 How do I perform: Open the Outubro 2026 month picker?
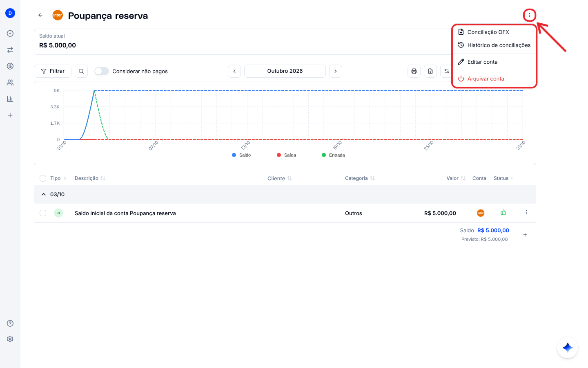(285, 71)
